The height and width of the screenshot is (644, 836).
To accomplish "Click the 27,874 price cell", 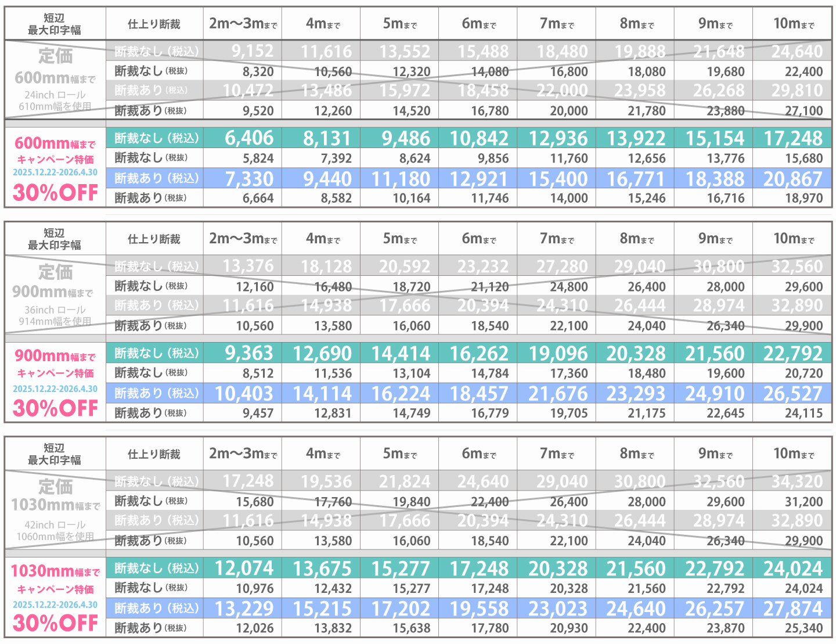I will (792, 609).
